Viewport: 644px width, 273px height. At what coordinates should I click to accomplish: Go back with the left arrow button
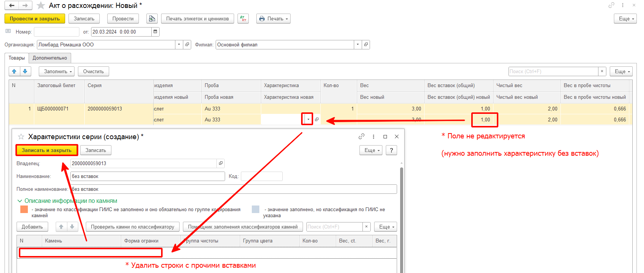coord(12,6)
